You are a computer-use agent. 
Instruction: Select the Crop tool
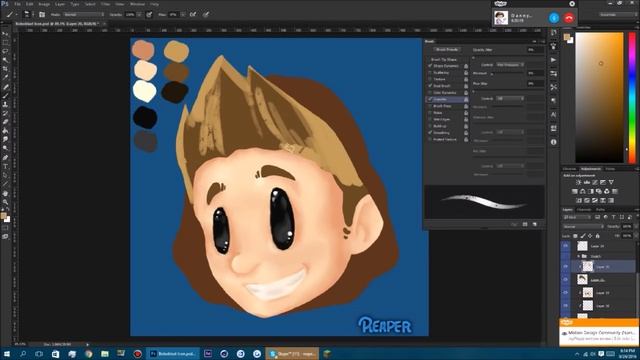(5, 69)
